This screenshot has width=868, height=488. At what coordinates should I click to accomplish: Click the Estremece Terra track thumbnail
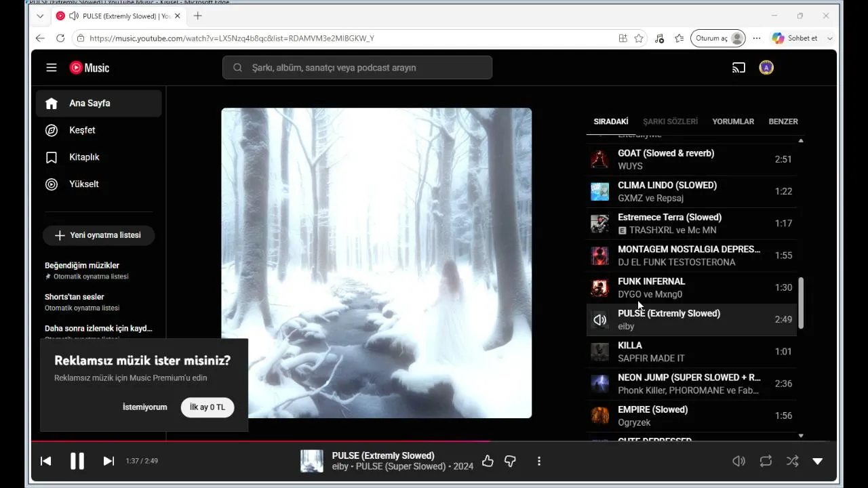click(x=599, y=224)
